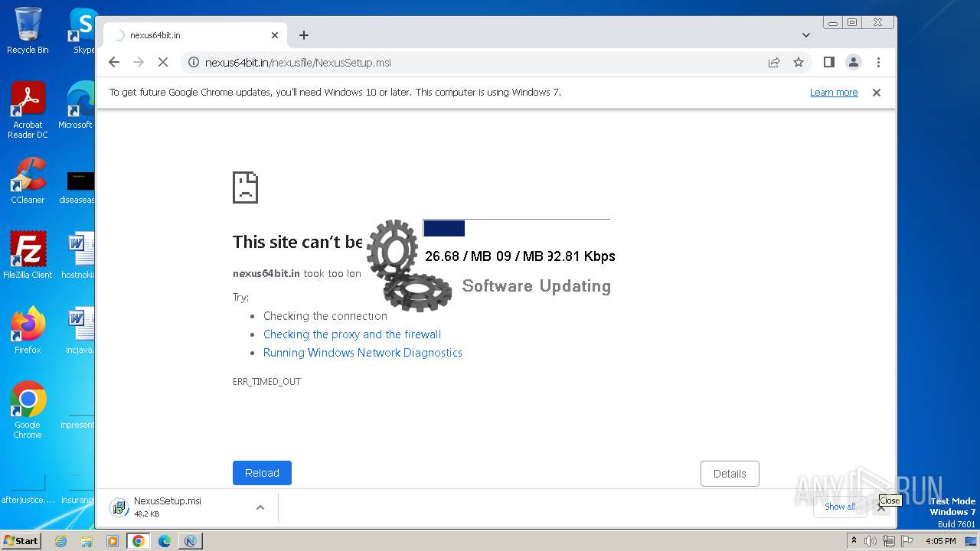This screenshot has width=980, height=551.
Task: Open Acrobat Reader DC shortcut
Action: coord(28,110)
